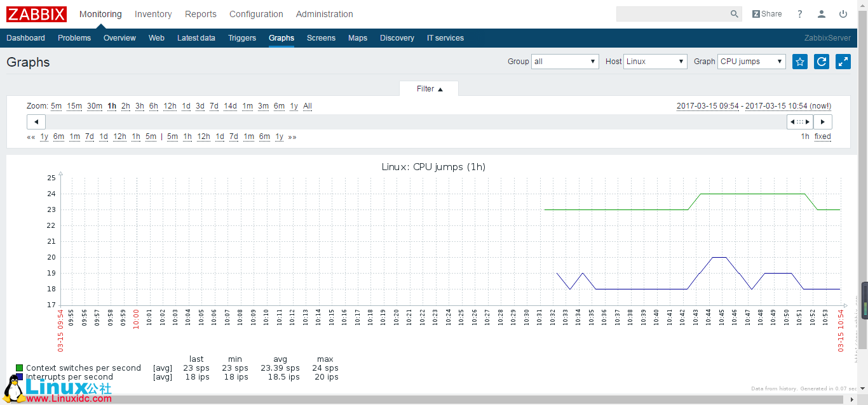Open the Inventory menu
Viewport: 868px width, 405px height.
pyautogui.click(x=153, y=14)
